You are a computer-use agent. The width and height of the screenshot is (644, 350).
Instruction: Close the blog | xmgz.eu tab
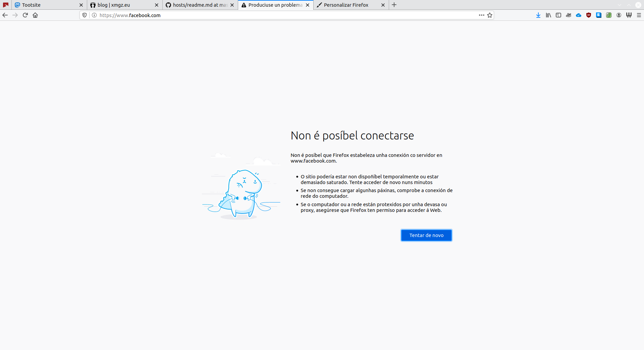pos(157,5)
